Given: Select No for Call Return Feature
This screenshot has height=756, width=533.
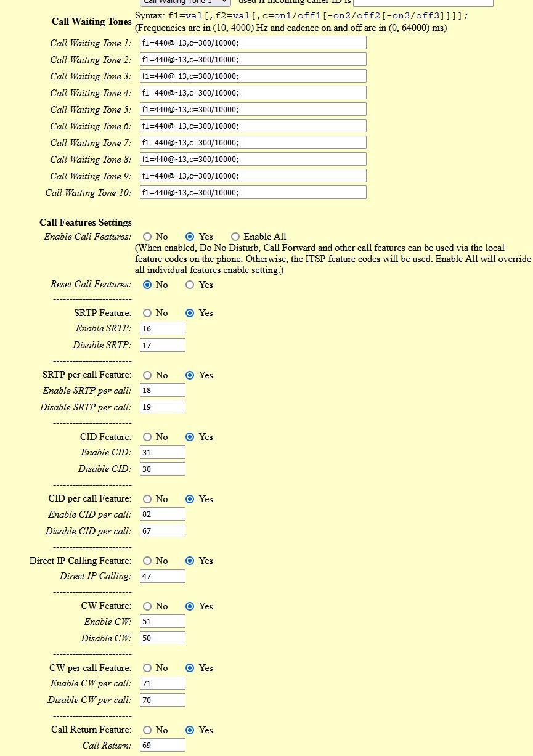Looking at the screenshot, I should coord(147,730).
